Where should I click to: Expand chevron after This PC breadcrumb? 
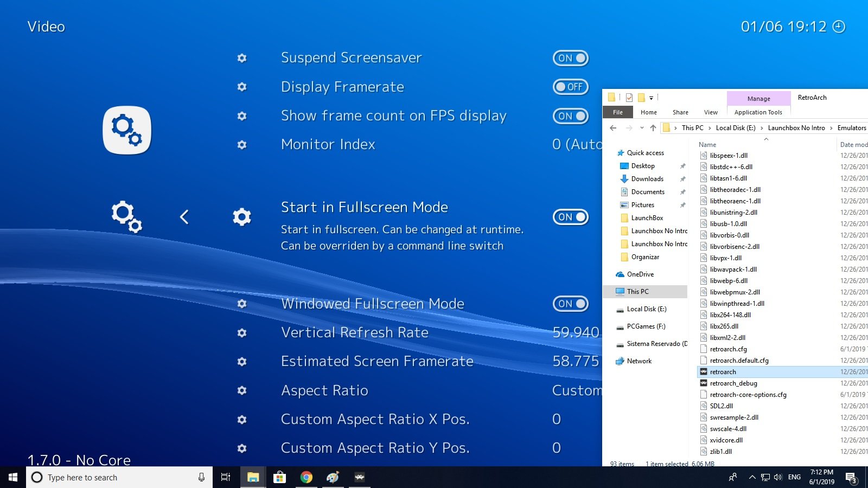coord(710,128)
